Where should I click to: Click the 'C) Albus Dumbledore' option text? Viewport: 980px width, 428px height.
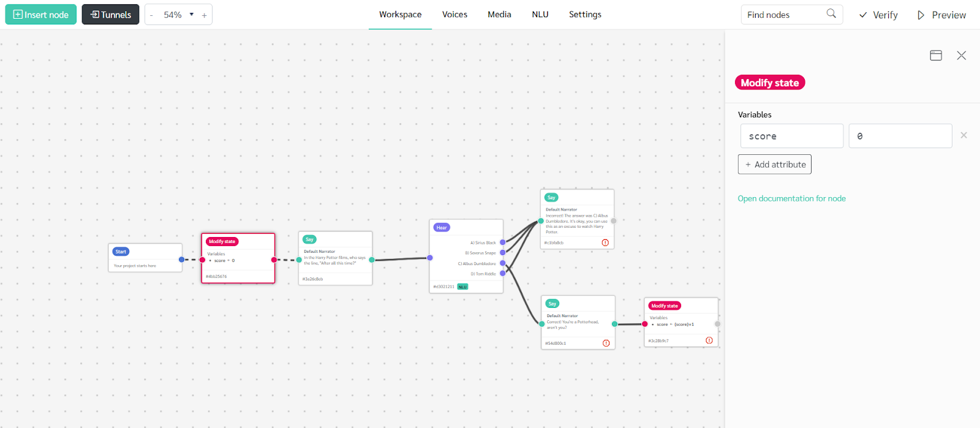[x=477, y=264]
